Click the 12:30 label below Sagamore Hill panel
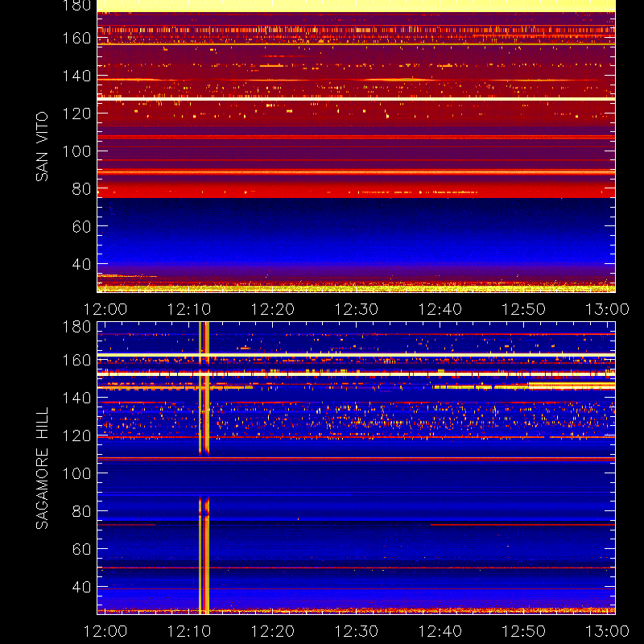Screen dimensions: 644x644 coord(357,631)
